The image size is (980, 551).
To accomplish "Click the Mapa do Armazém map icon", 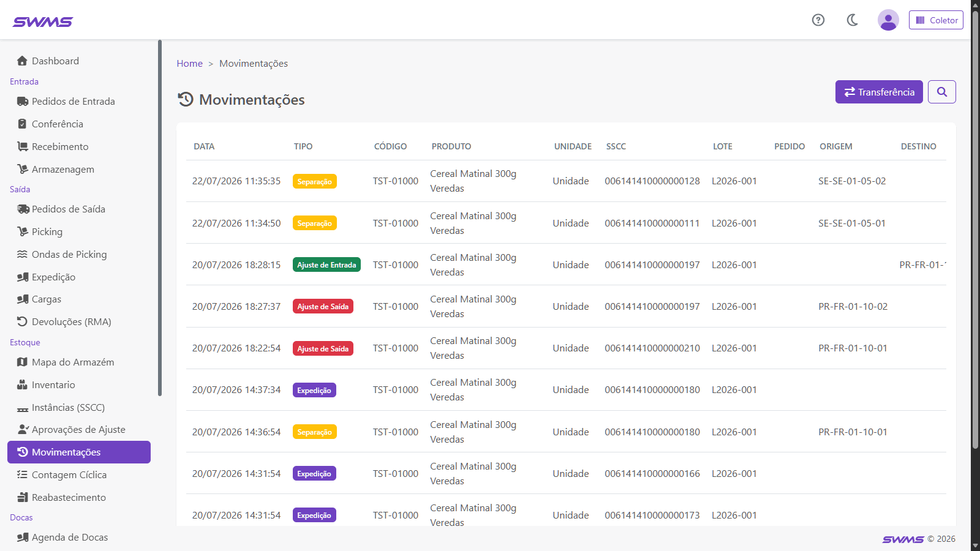I will [22, 362].
